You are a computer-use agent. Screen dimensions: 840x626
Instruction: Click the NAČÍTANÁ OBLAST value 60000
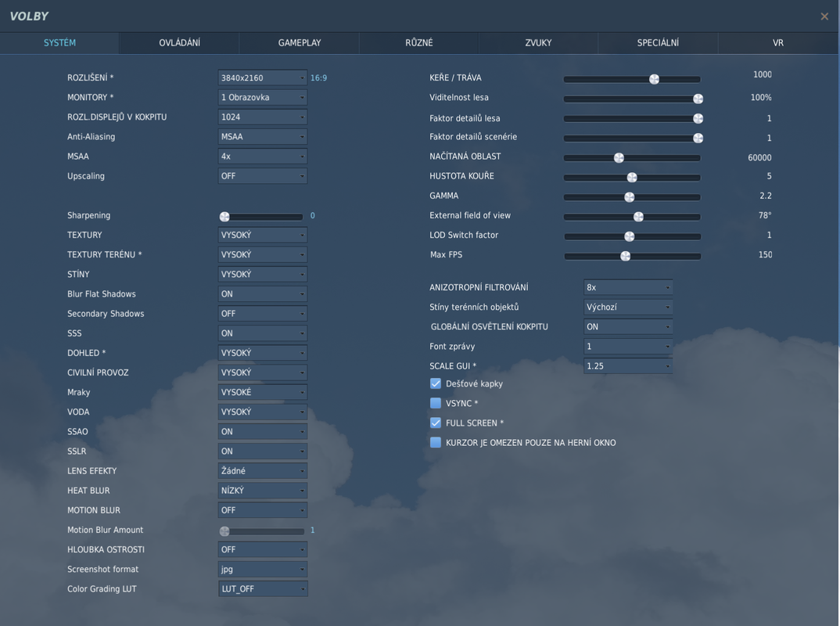(x=759, y=157)
